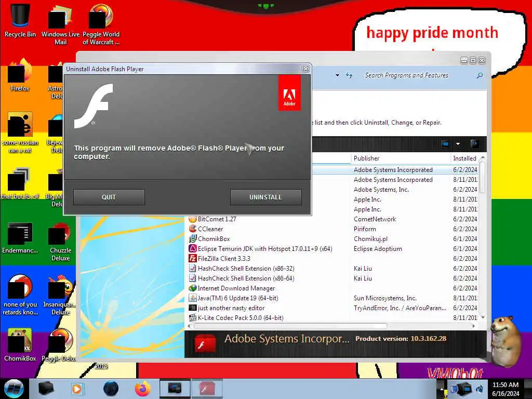Click the Flash icon in the details pane

pos(205,344)
